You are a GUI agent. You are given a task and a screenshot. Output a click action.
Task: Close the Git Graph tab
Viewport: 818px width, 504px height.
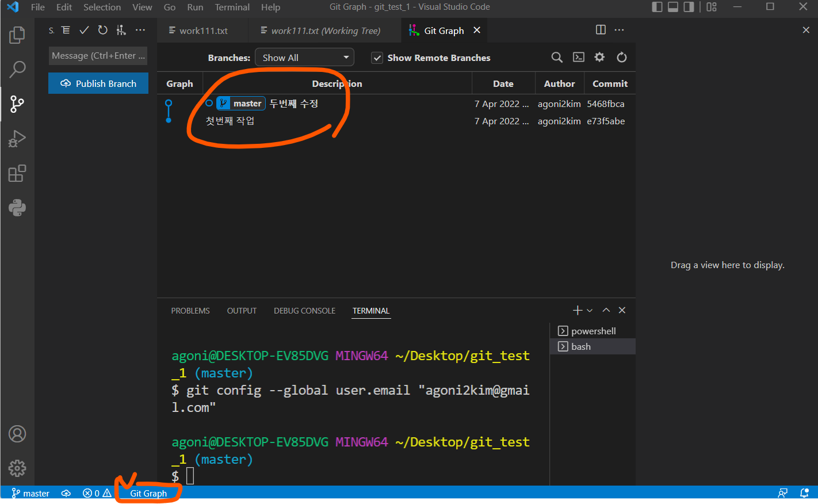coord(477,30)
